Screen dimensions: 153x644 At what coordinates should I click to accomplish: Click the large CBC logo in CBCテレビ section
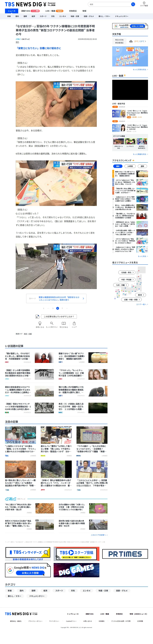pos(11,499)
